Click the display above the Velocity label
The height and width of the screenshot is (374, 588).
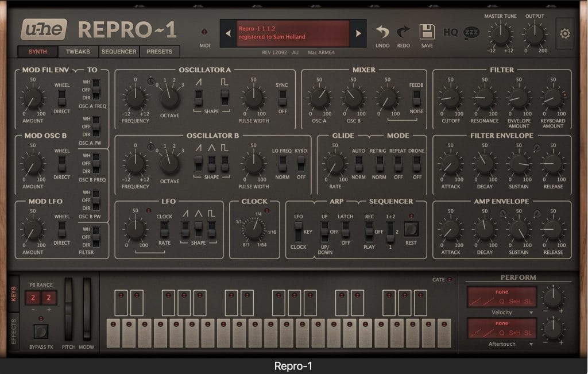tap(502, 296)
